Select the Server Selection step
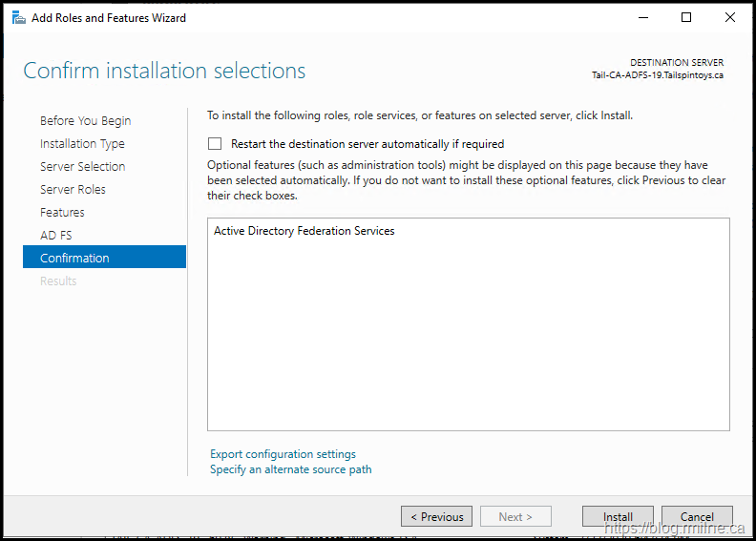Screen dimensions: 756x541 click(x=82, y=167)
